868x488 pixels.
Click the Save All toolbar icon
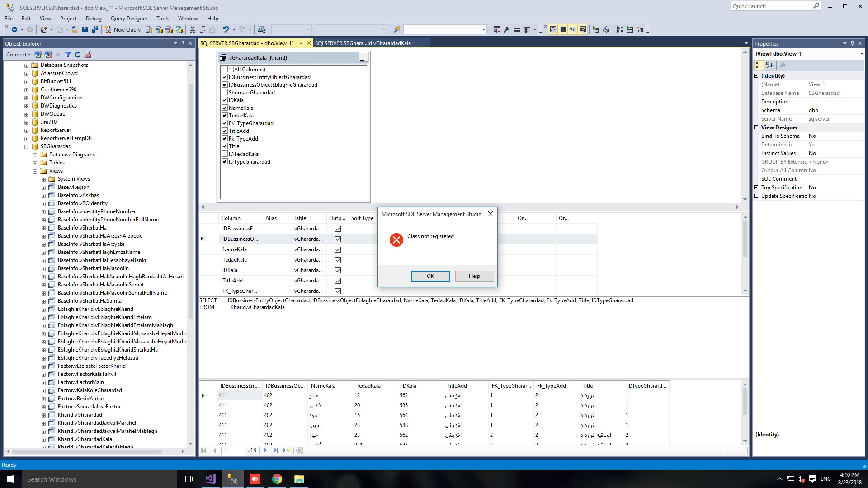(x=95, y=30)
